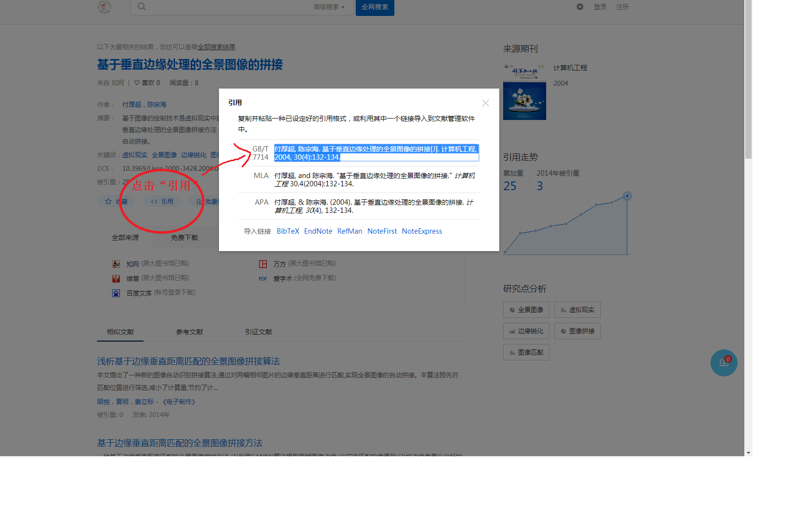Switch to 免费下载 tab
This screenshot has height=508, width=812.
pos(184,238)
